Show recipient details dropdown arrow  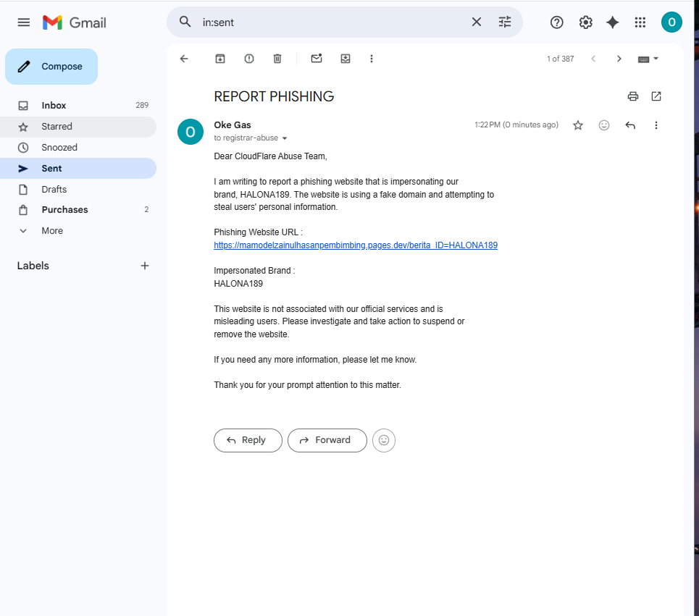click(285, 138)
